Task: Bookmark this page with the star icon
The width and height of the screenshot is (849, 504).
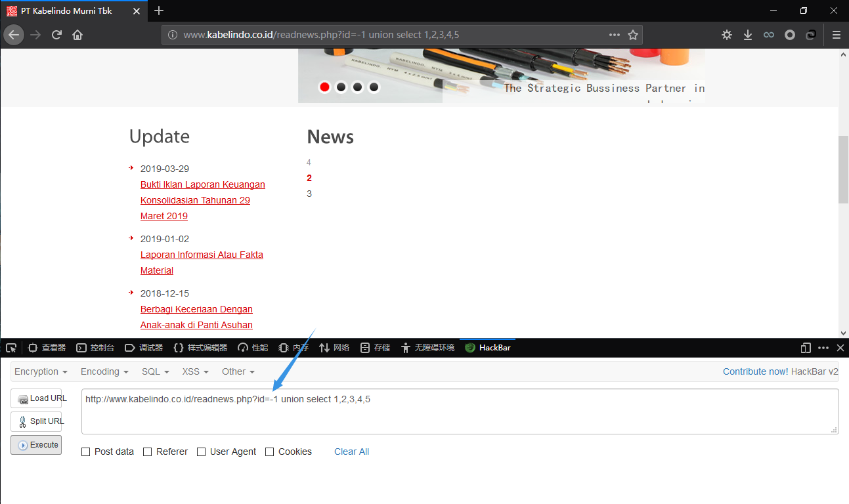Action: coord(633,35)
